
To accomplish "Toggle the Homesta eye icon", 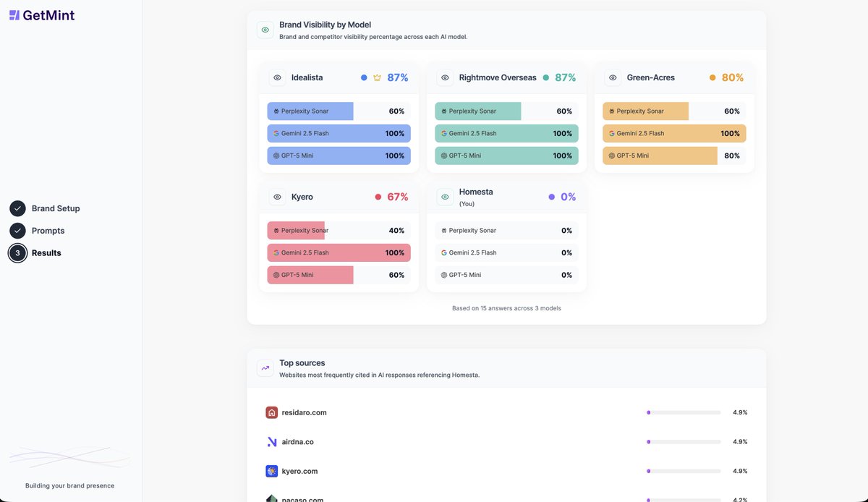I will [445, 197].
